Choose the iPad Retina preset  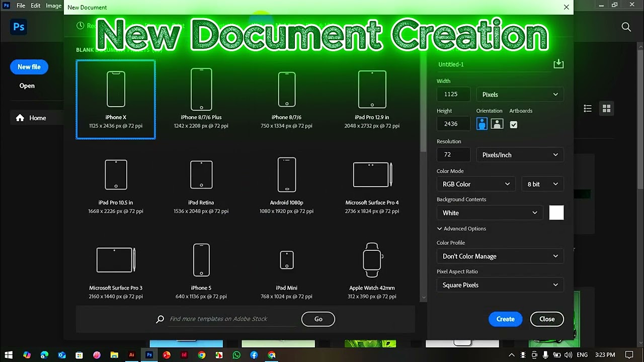tap(201, 185)
